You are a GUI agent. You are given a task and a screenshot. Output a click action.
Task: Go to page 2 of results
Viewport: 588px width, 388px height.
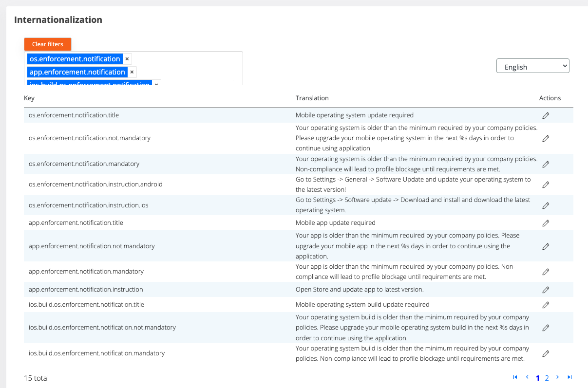coord(547,378)
